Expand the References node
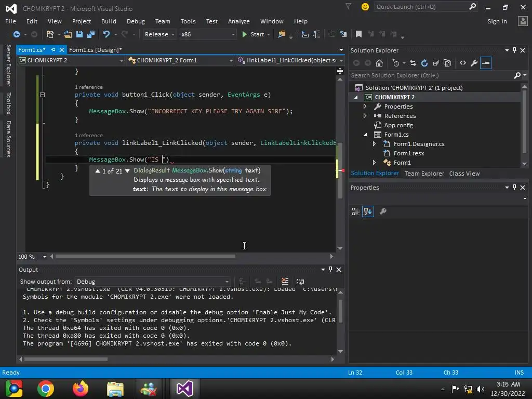This screenshot has width=532, height=399. point(365,116)
